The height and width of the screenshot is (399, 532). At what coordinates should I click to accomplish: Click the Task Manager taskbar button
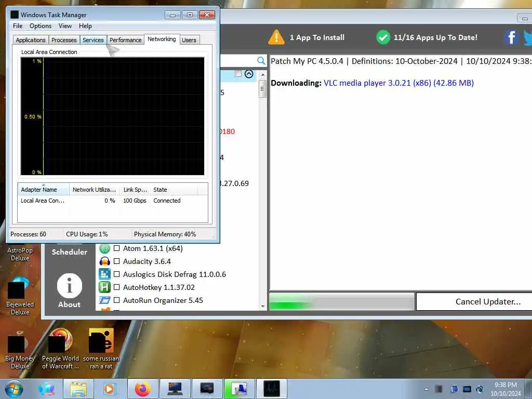(x=271, y=389)
